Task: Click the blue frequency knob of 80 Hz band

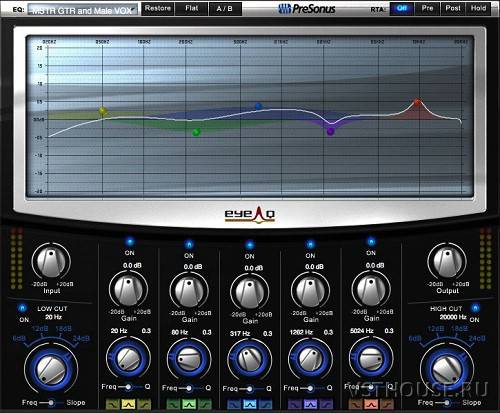Action: [x=189, y=359]
